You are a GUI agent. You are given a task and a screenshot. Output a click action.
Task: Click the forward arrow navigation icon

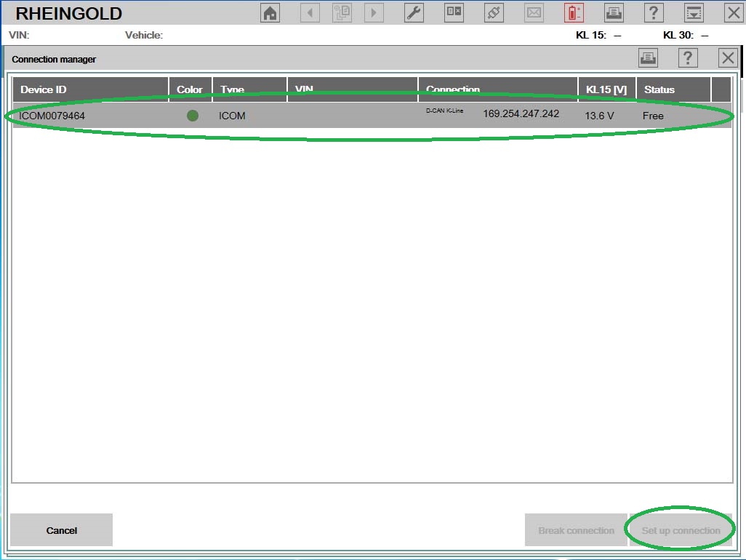[x=374, y=13]
